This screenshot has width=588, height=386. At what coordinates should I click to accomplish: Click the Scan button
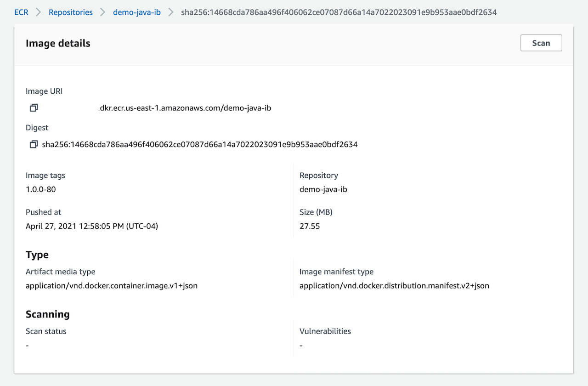pyautogui.click(x=541, y=43)
